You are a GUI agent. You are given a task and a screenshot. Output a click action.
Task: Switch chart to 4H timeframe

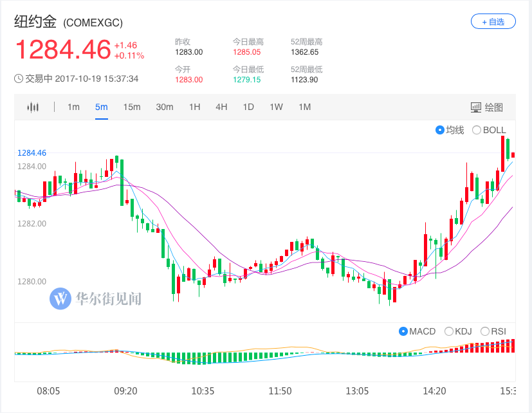point(221,107)
